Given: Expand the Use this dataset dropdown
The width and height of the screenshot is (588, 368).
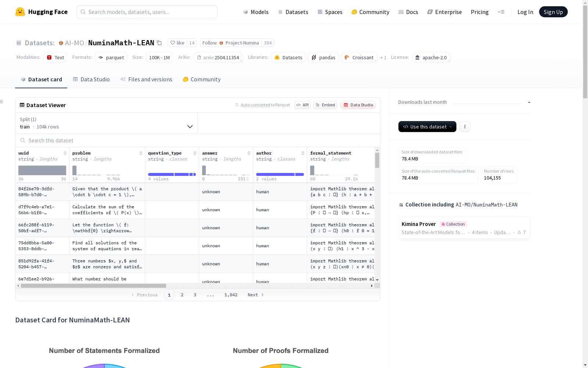Looking at the screenshot, I should [427, 127].
